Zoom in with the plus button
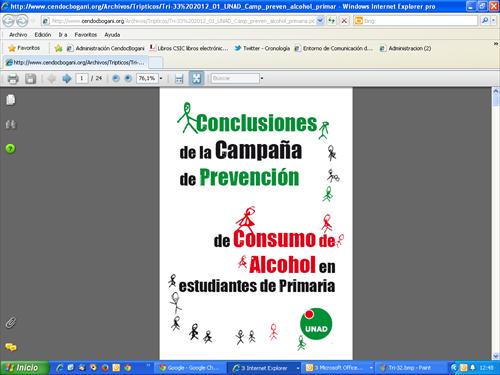 128,78
